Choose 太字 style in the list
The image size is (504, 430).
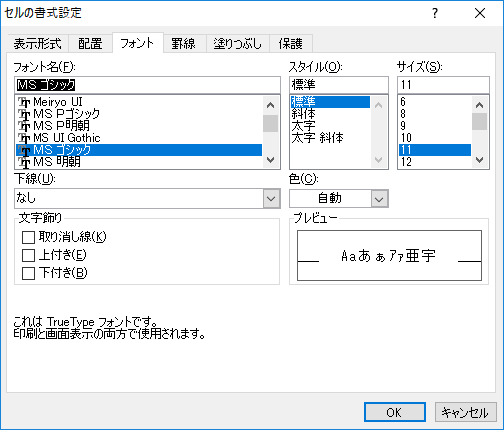click(x=330, y=126)
